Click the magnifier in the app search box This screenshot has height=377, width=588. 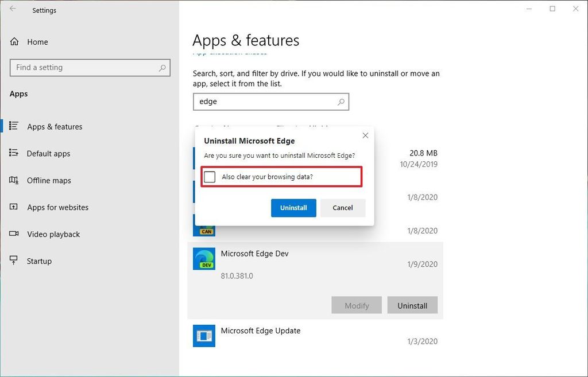(x=341, y=102)
